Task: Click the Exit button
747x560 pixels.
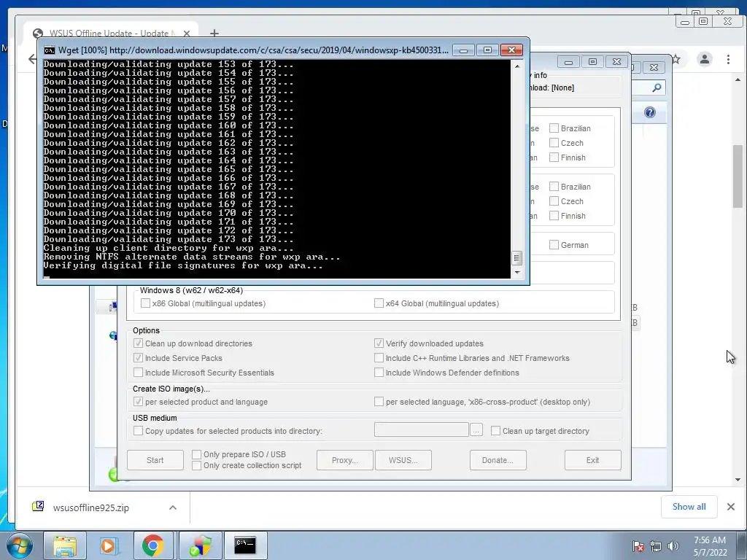Action: click(x=592, y=460)
